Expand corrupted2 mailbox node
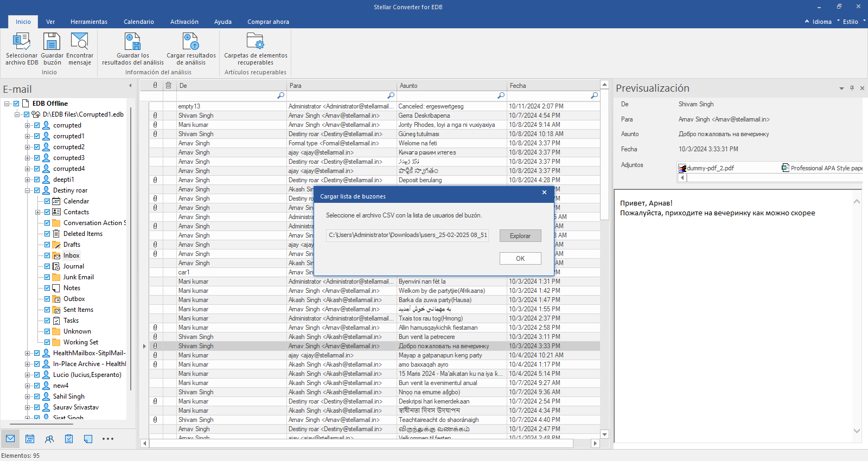Screen dimensions: 868x461 27,147
